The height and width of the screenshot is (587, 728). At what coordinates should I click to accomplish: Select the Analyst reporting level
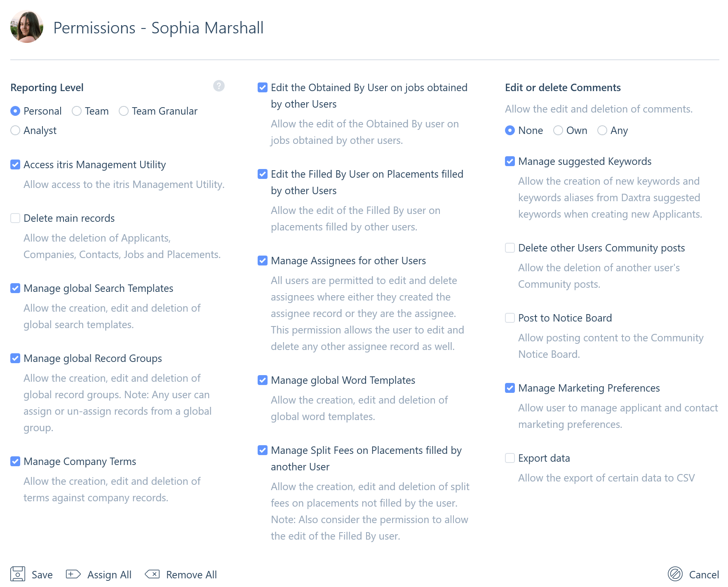(x=15, y=130)
